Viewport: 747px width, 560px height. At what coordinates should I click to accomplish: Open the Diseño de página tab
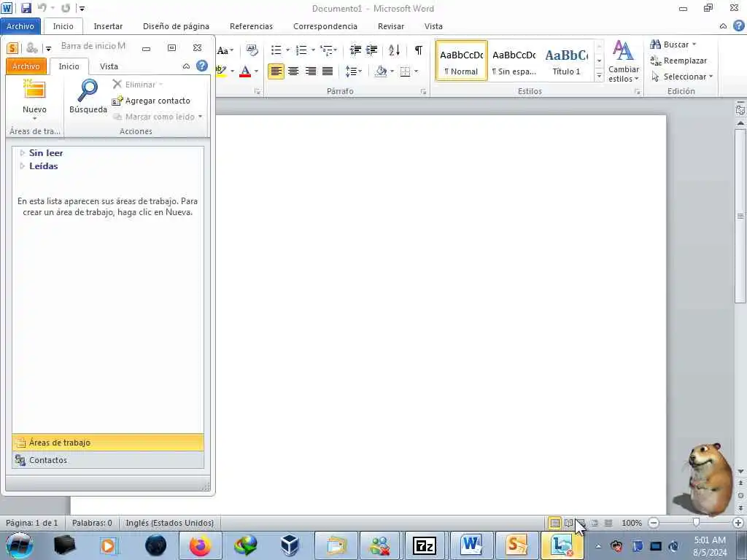point(176,26)
